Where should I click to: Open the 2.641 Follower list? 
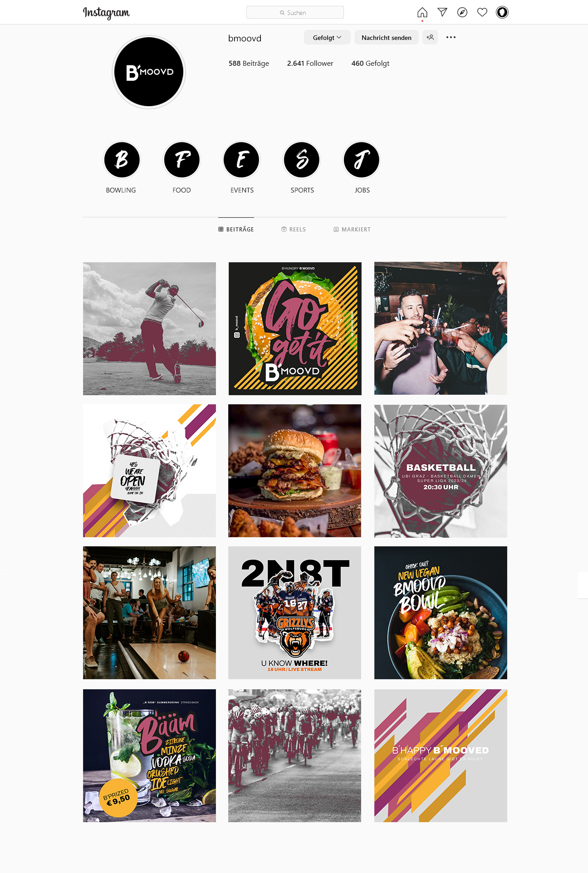click(310, 63)
